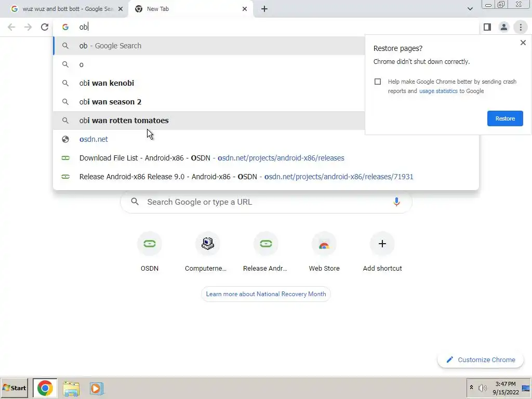Open the usage statistics link

click(438, 91)
